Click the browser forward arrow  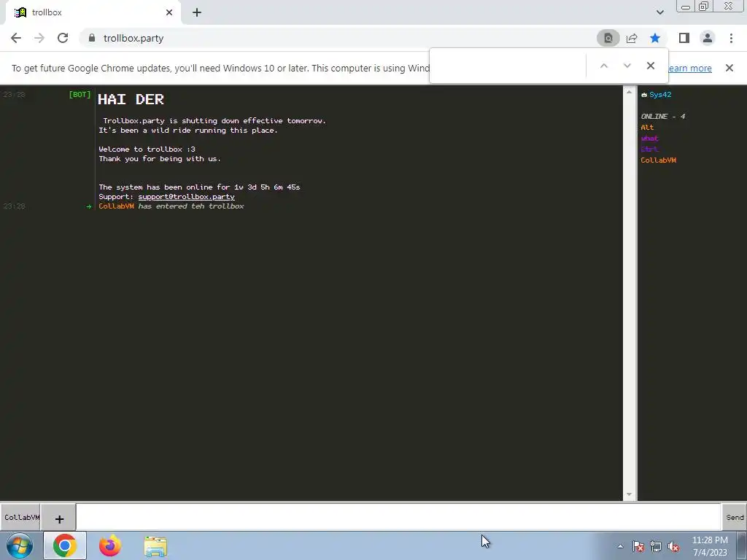point(39,38)
